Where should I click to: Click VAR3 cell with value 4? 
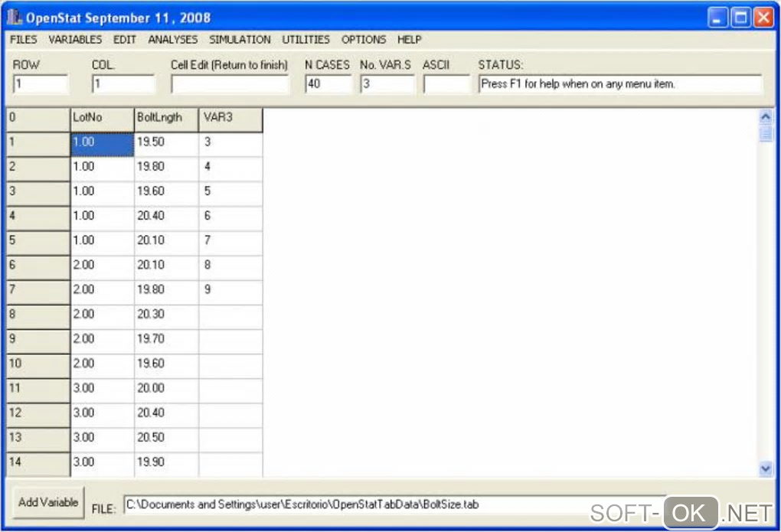[x=230, y=169]
